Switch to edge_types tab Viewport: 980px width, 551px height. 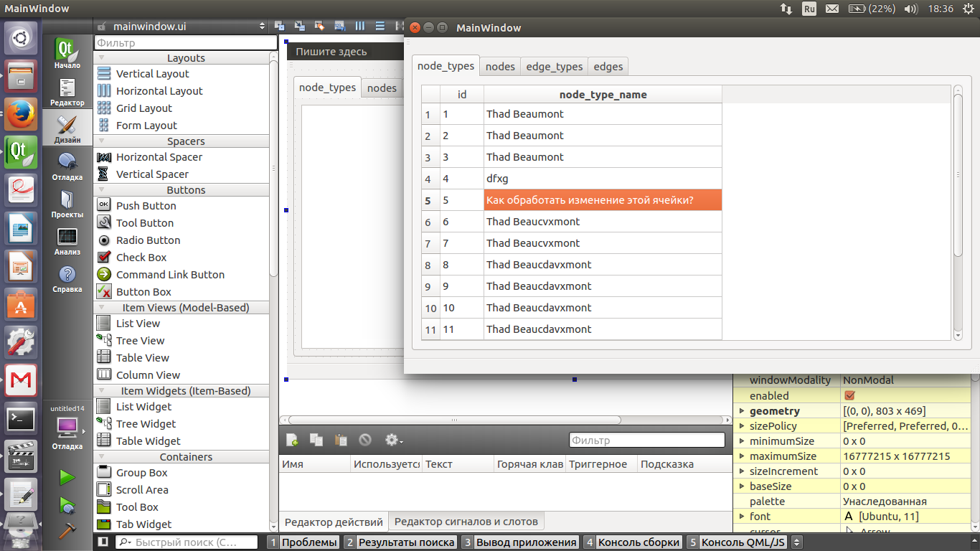click(x=555, y=66)
